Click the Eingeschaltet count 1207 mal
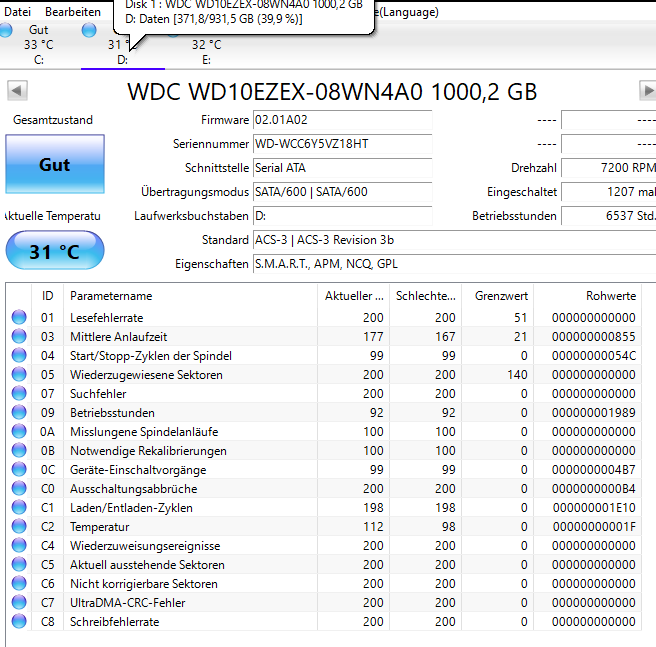The height and width of the screenshot is (647, 656). [x=608, y=192]
